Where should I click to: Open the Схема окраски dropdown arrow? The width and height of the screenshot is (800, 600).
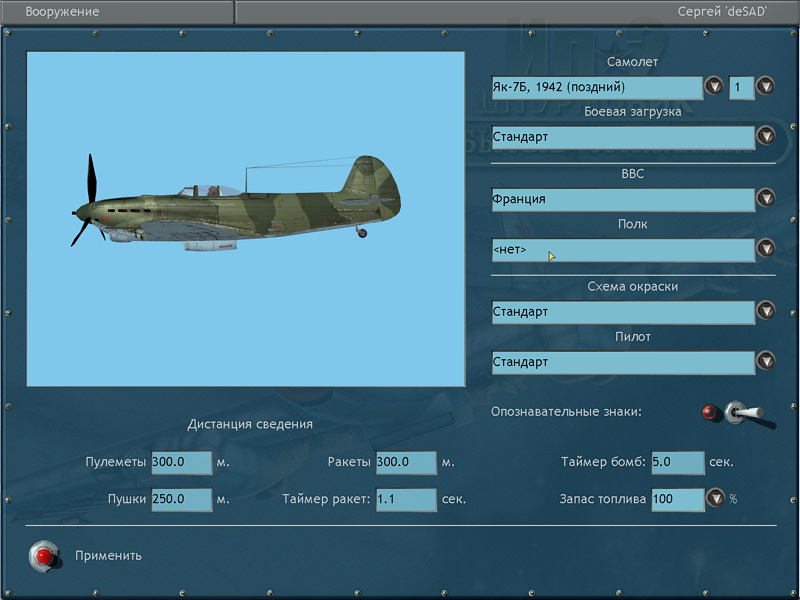point(766,311)
